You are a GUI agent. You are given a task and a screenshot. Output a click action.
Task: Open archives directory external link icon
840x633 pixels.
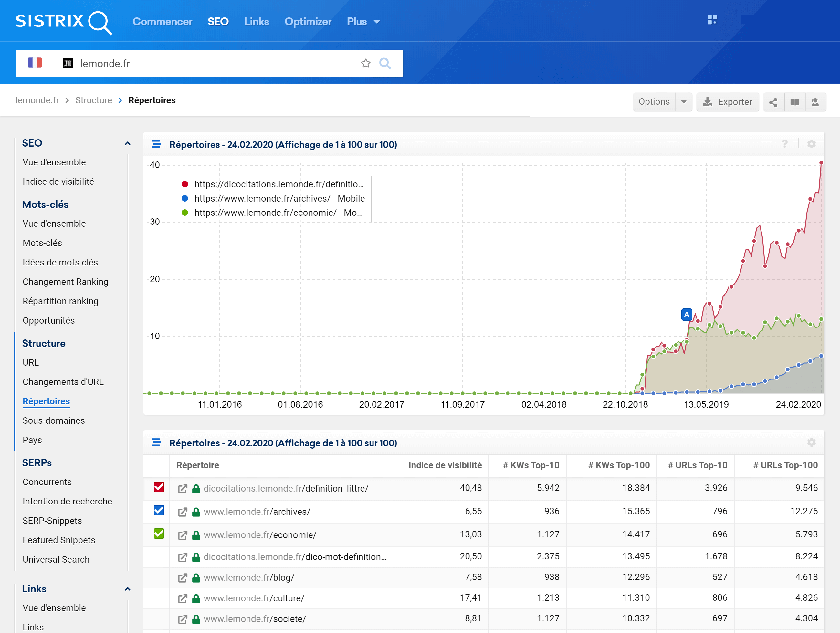183,512
